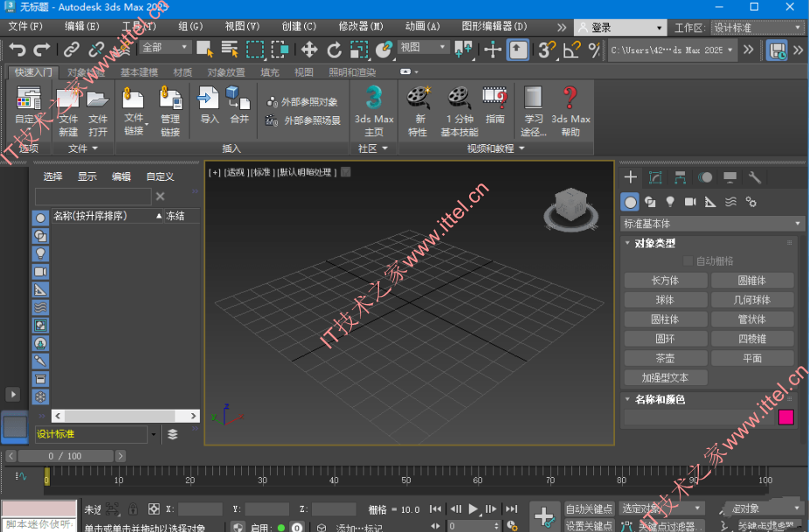809x532 pixels.
Task: Open the 视图 reference coordinate dropdown
Action: [423, 47]
